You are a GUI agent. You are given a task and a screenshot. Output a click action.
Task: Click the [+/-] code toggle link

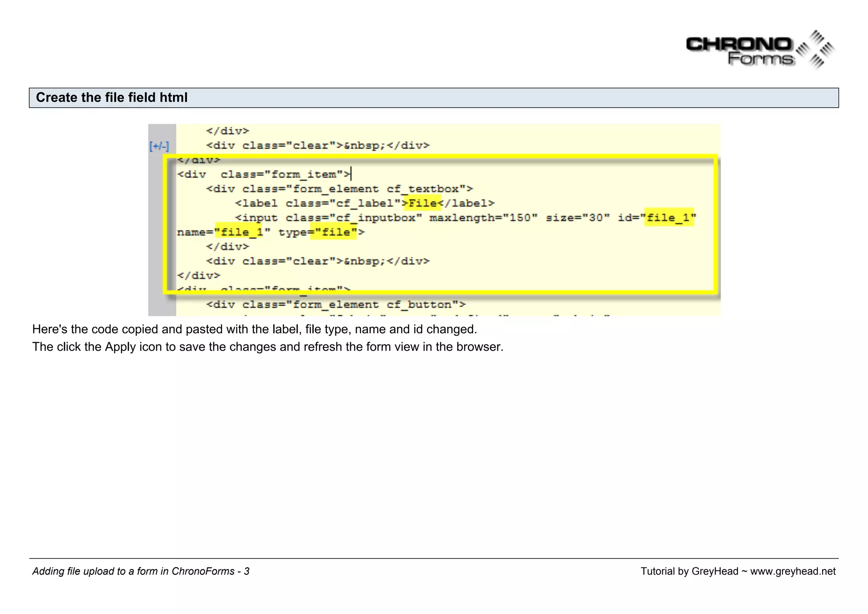pos(159,146)
